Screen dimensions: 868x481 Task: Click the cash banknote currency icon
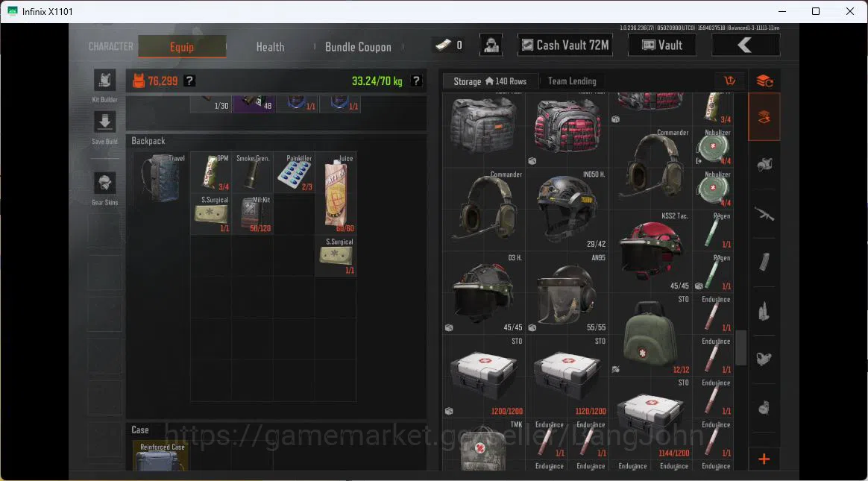point(443,45)
